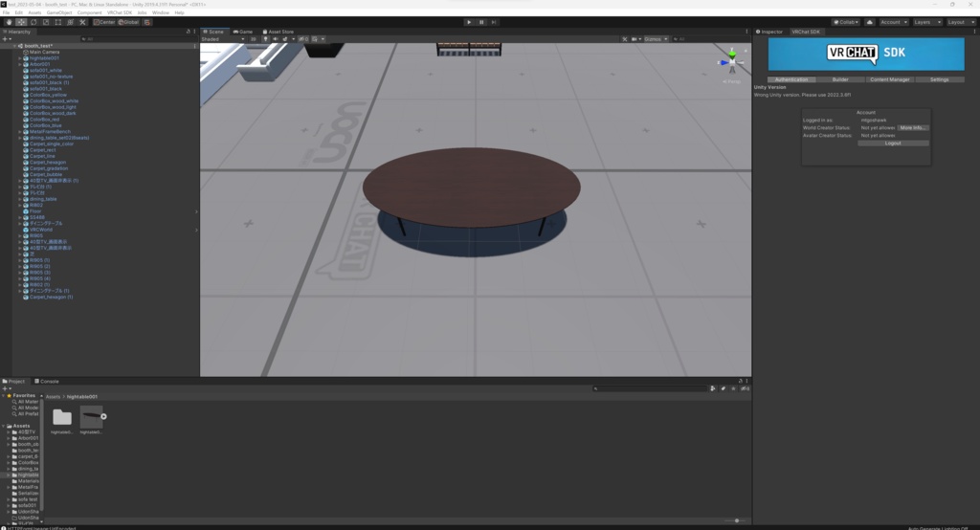The height and width of the screenshot is (530, 980).
Task: Select the hightable001 prefab thumbnail
Action: (92, 417)
